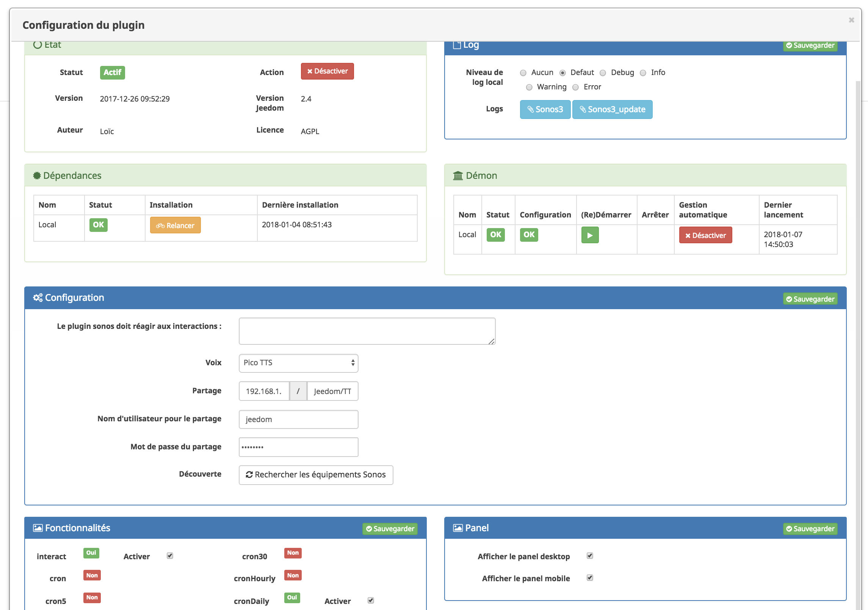Focus the sonos interactions text area

point(367,331)
